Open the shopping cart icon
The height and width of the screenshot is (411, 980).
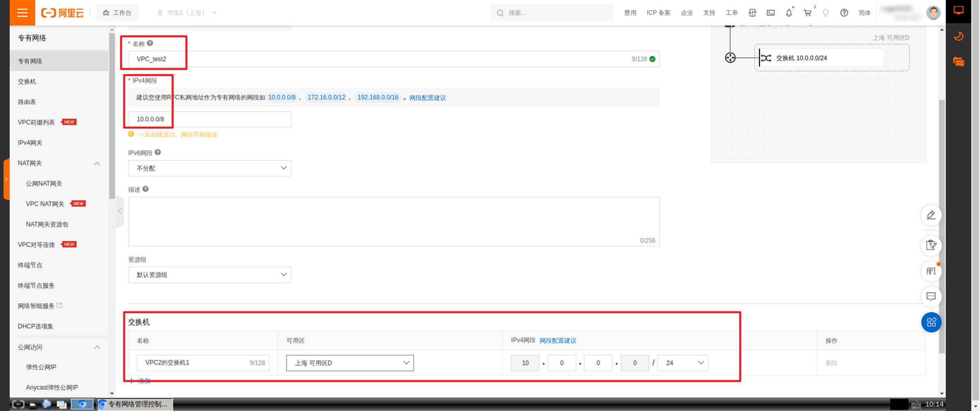[808, 13]
